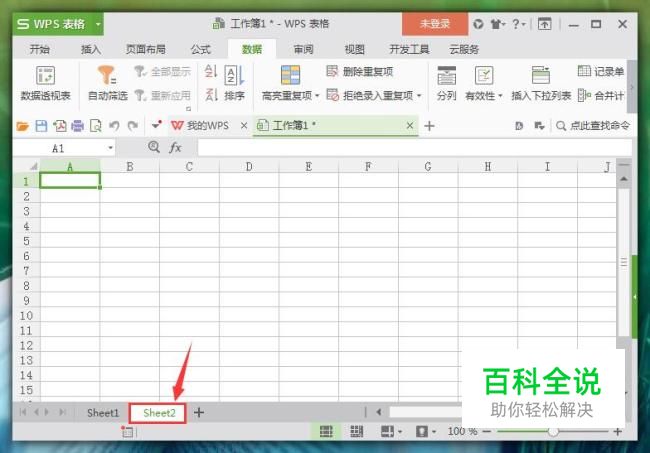
Task: Close the 我的WPS tab
Action: pos(244,125)
